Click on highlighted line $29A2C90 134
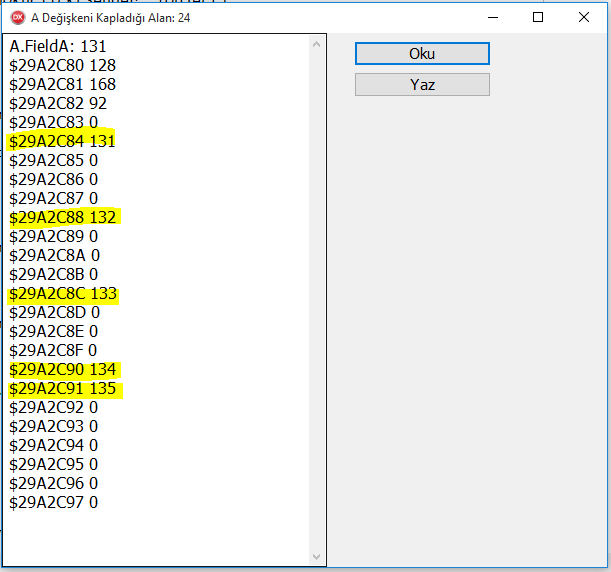 [62, 370]
